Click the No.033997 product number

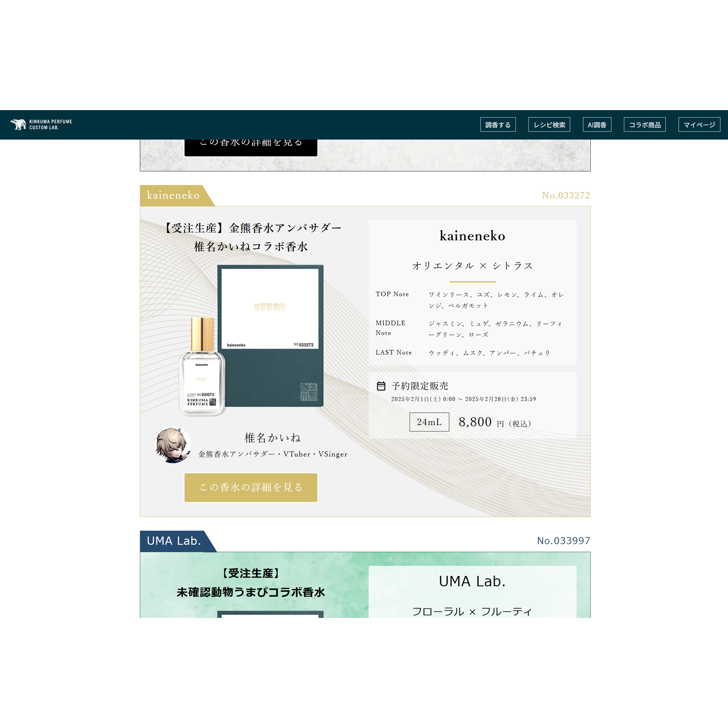563,541
